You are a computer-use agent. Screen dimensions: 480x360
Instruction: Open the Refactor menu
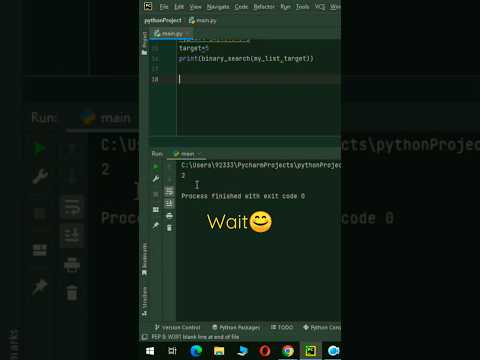[264, 7]
